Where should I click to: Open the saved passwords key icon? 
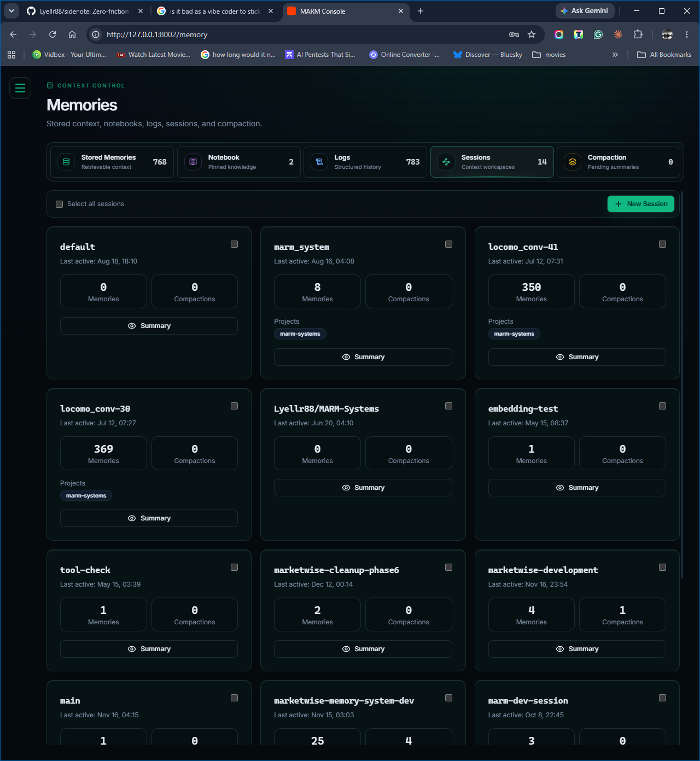(514, 34)
